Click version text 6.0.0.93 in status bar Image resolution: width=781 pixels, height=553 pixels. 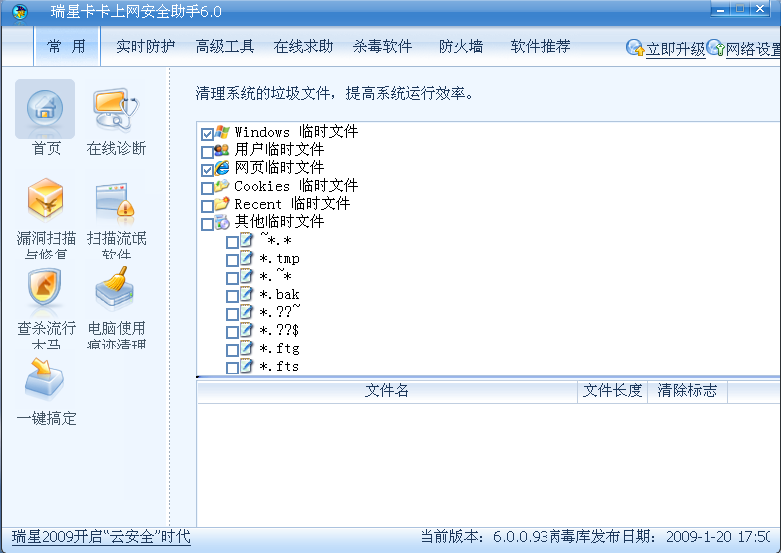point(520,537)
